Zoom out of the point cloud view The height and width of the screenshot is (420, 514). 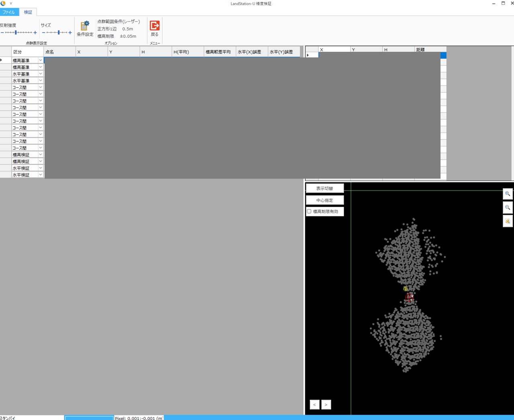(x=508, y=208)
